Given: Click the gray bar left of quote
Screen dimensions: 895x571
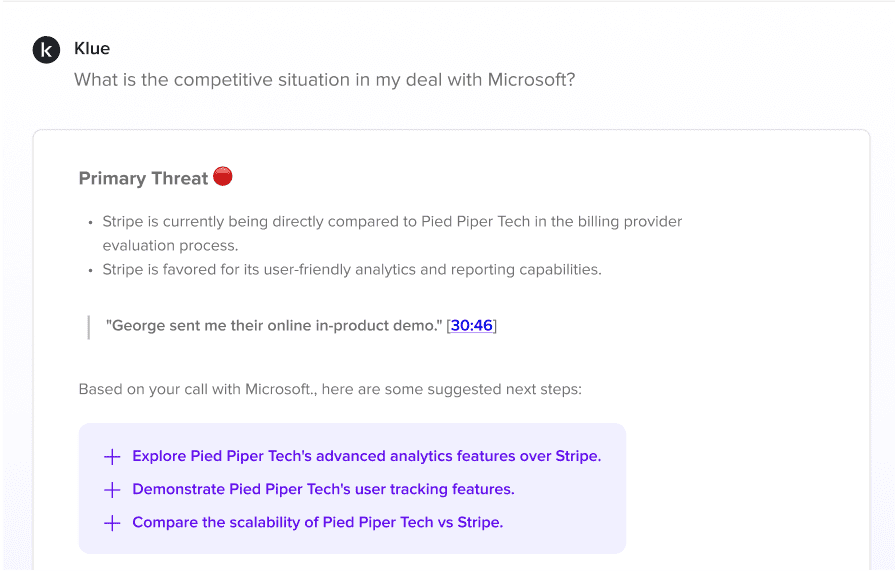Looking at the screenshot, I should tap(89, 325).
